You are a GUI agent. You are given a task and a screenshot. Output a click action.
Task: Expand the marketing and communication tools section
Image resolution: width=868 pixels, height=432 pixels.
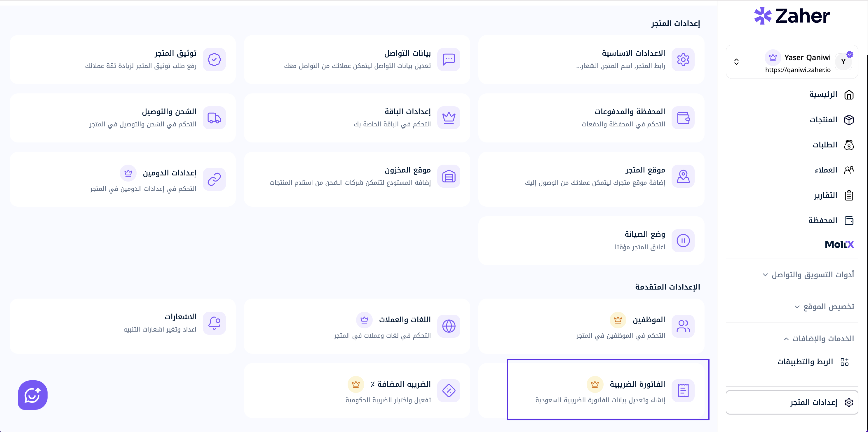click(x=808, y=275)
